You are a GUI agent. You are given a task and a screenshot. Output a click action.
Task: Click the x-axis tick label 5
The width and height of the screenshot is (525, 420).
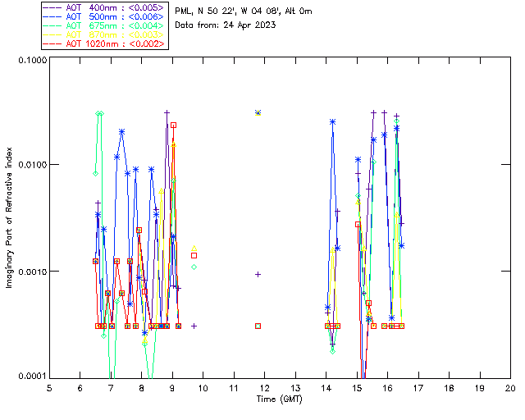[x=50, y=387]
